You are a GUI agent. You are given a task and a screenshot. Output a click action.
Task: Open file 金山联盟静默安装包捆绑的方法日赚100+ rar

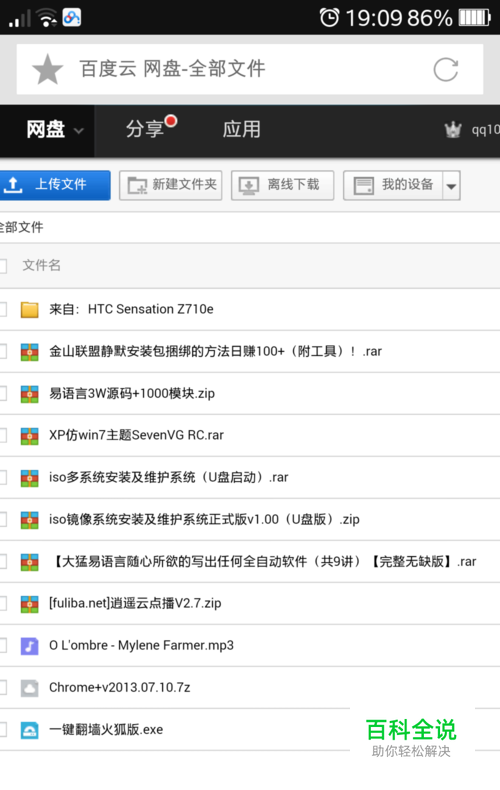coord(215,351)
